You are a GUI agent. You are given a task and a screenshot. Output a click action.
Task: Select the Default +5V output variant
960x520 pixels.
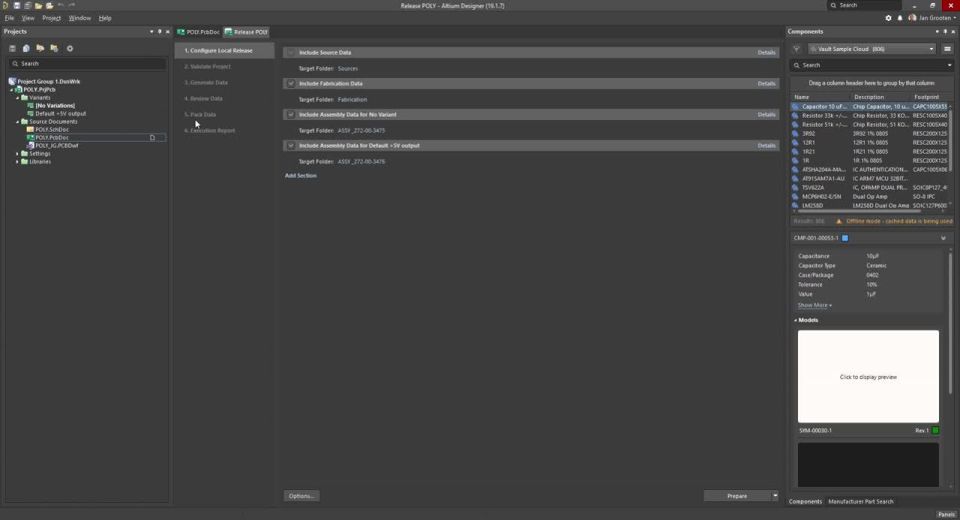[x=60, y=114]
